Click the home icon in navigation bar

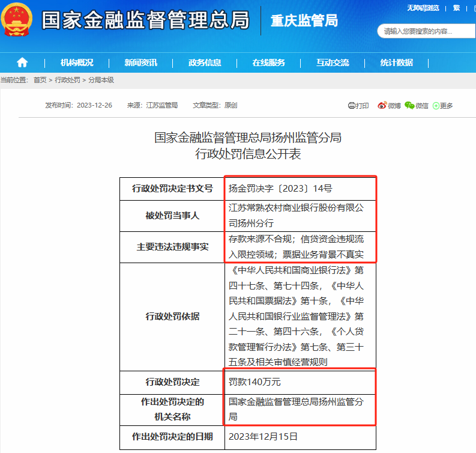22,62
